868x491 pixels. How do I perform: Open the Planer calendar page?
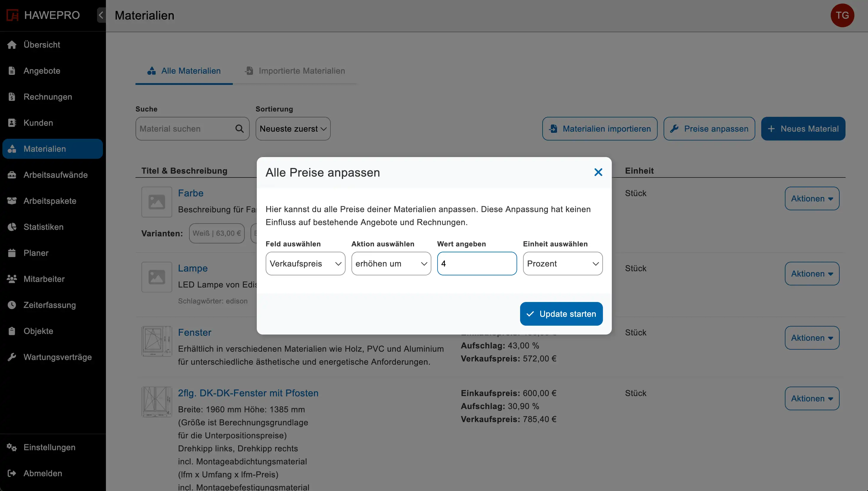coord(36,253)
